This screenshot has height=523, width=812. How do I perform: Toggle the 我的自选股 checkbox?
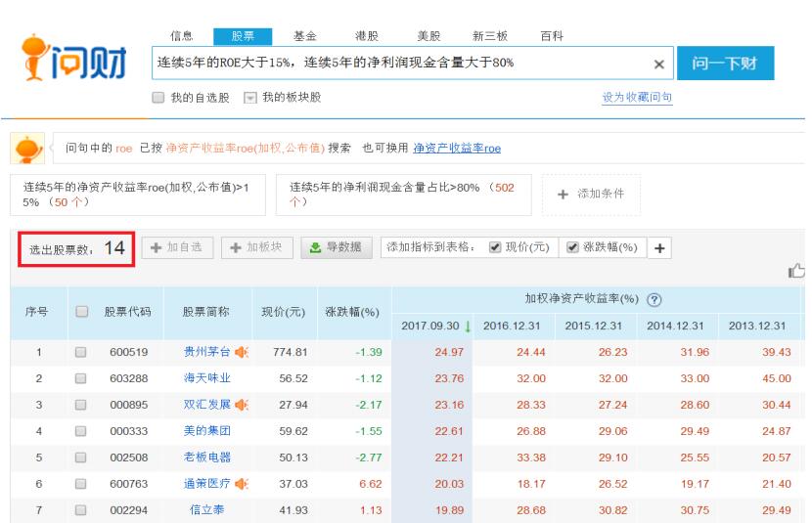click(x=158, y=97)
